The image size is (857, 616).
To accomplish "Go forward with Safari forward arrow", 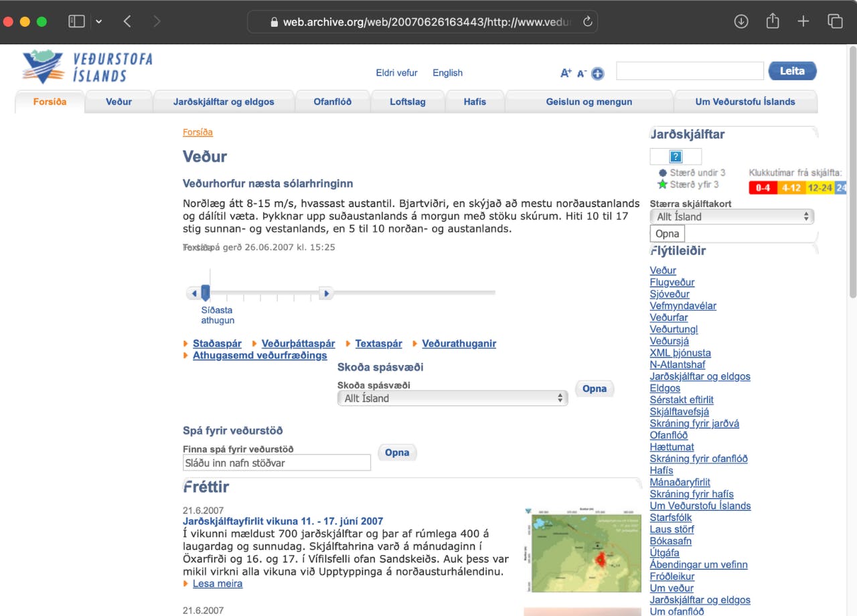I will click(x=157, y=21).
